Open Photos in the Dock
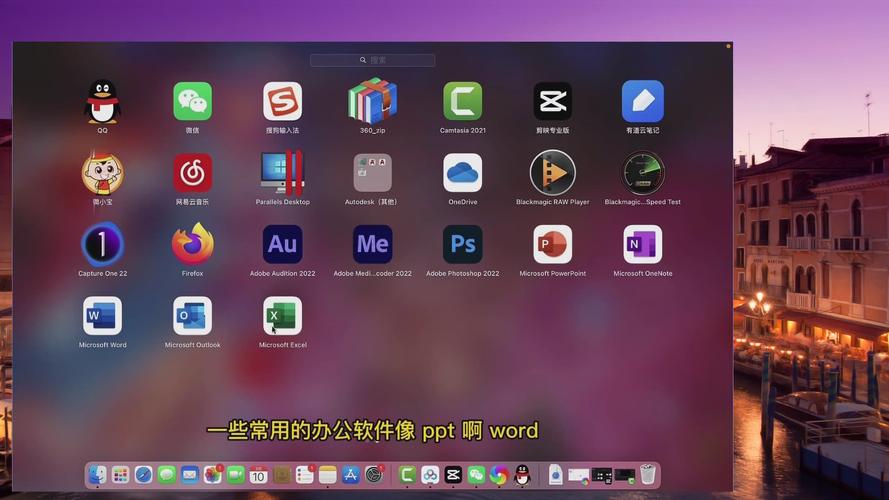889x500 pixels. click(213, 475)
